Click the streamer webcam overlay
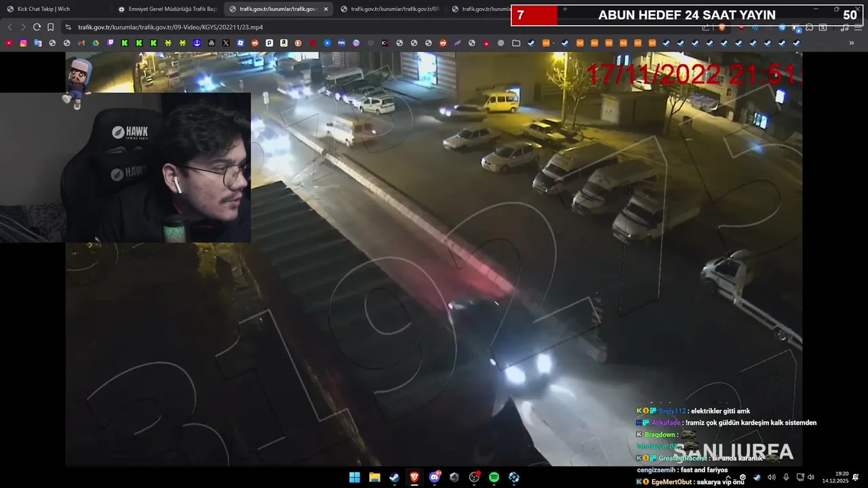This screenshot has height=488, width=868. [125, 167]
